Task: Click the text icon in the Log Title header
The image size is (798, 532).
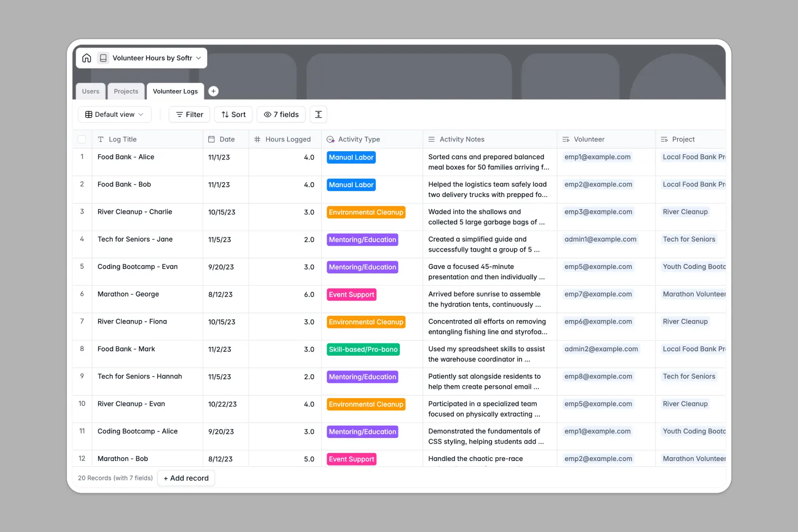Action: pos(100,139)
